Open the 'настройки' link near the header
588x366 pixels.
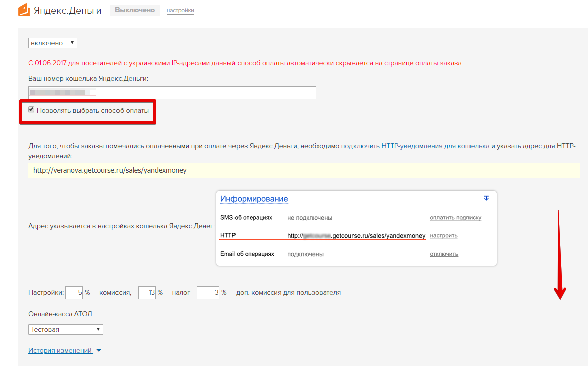click(x=180, y=10)
